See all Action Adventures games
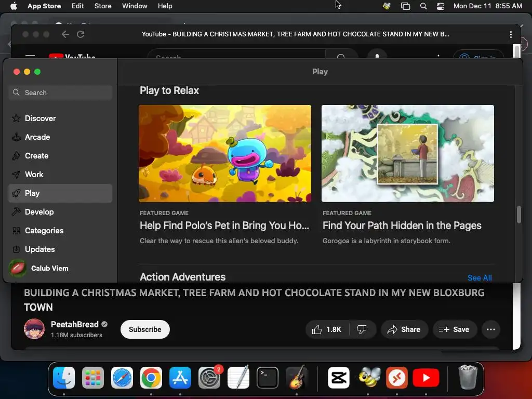 (480, 278)
